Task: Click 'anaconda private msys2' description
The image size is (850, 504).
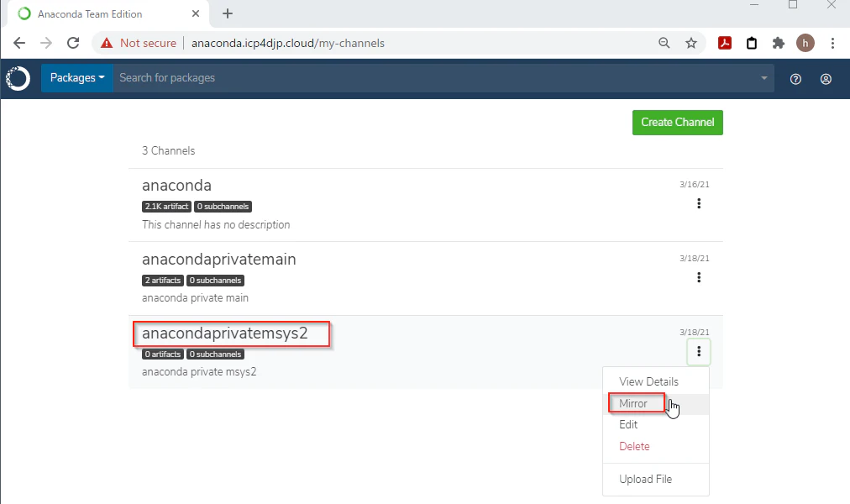Action: (199, 372)
